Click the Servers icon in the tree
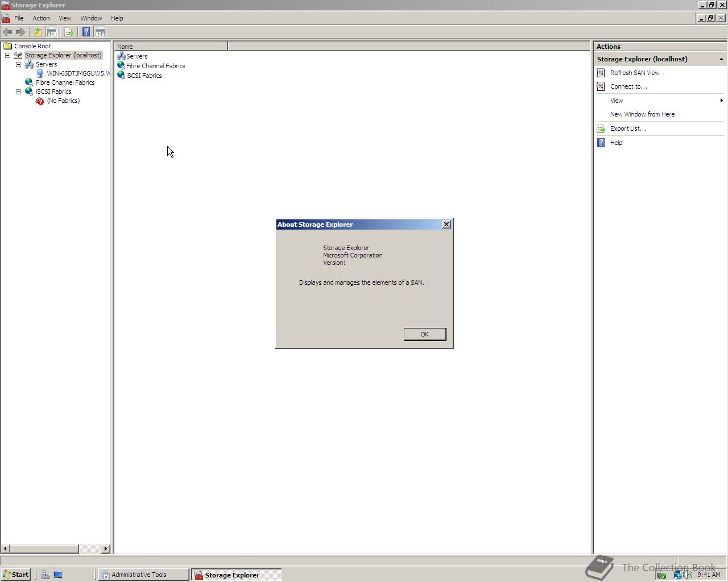 (29, 64)
